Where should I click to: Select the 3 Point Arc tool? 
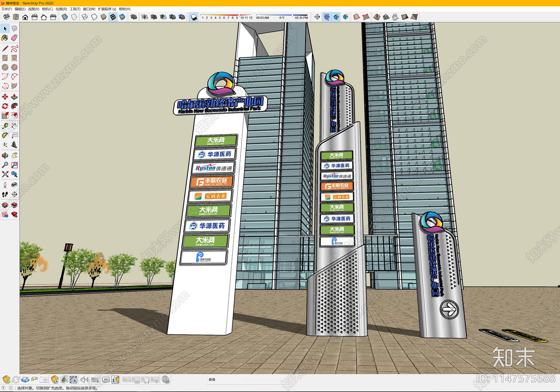pyautogui.click(x=5, y=86)
